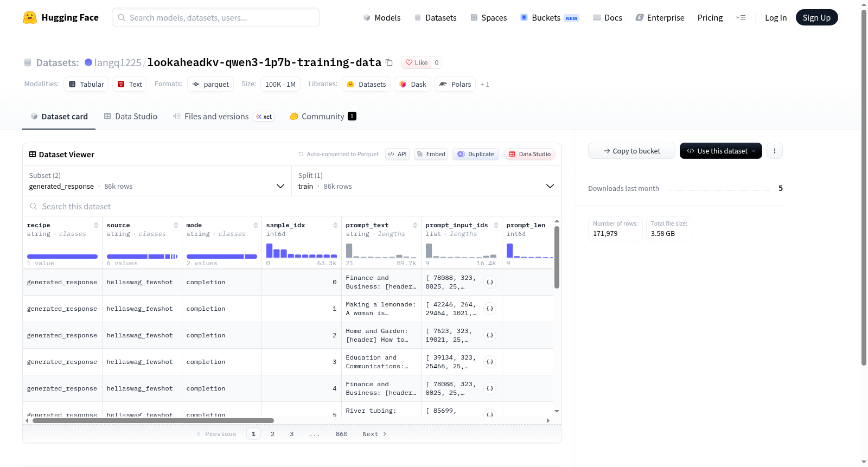Expand the Use this dataset dropdown
868x467 pixels.
coord(720,151)
